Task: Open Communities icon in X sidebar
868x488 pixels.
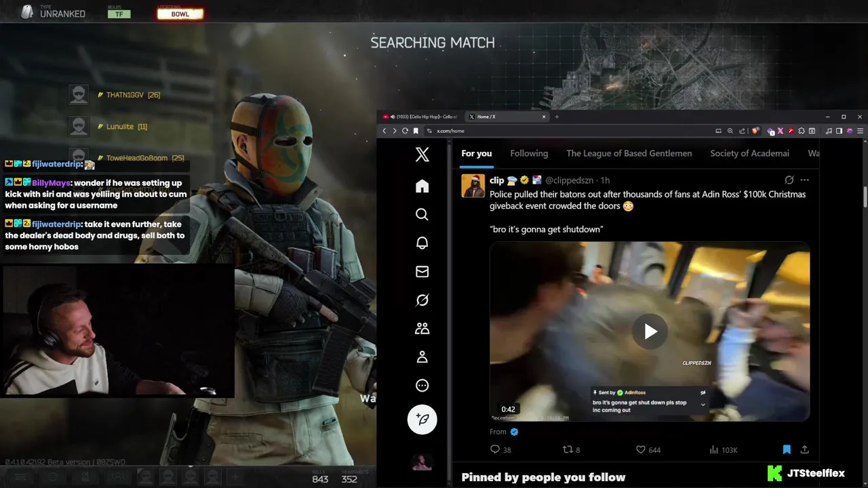Action: click(422, 329)
